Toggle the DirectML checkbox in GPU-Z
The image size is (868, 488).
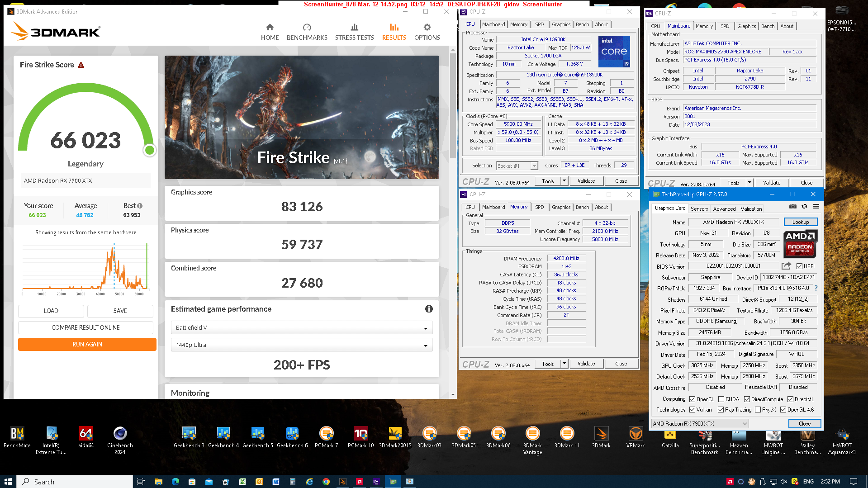click(790, 399)
